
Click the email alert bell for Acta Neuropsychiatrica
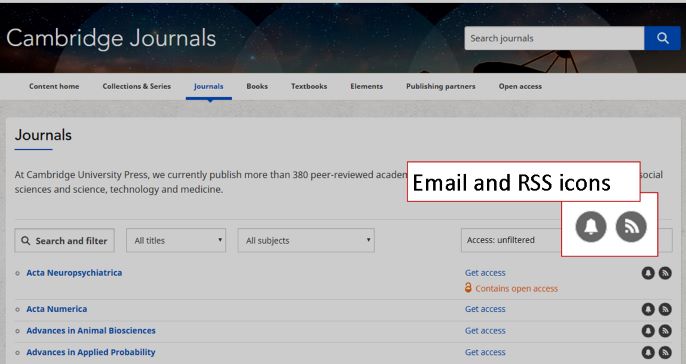click(x=648, y=273)
